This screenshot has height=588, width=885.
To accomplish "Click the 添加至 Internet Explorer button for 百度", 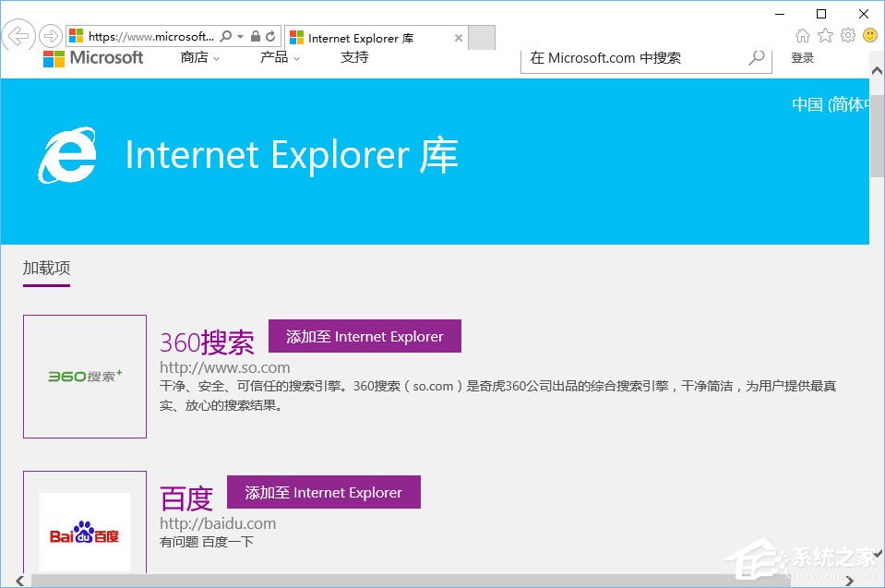I will click(324, 492).
